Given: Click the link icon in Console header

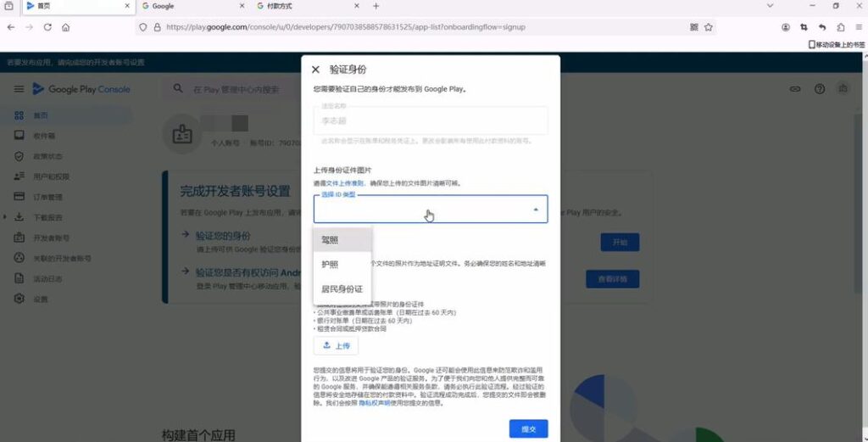Looking at the screenshot, I should [x=795, y=89].
